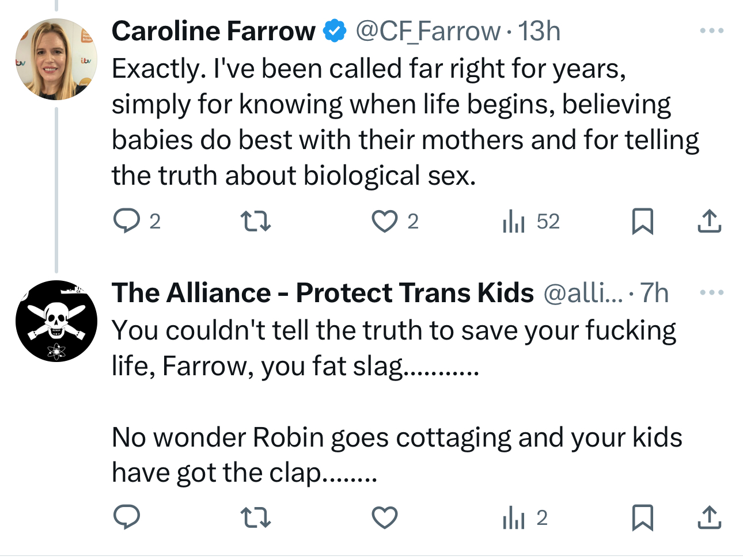This screenshot has width=743, height=560.
Task: Bookmark Caroline Farrow's tweet
Action: coord(642,221)
